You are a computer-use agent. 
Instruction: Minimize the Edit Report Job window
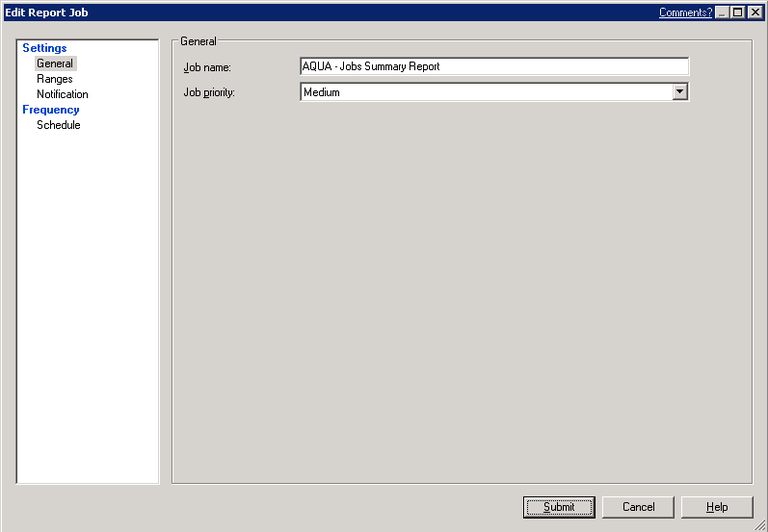722,12
